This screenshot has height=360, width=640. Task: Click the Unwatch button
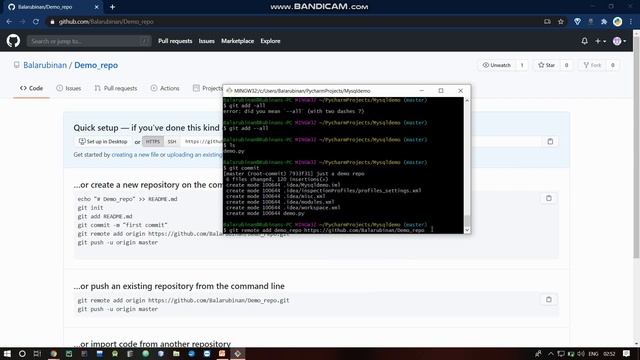497,65
